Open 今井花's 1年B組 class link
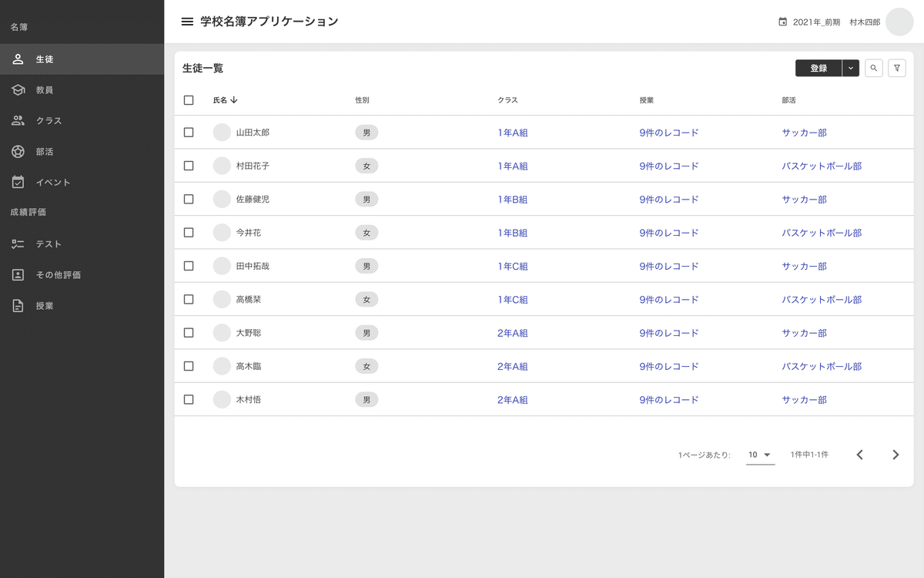Image resolution: width=924 pixels, height=578 pixels. coord(513,233)
